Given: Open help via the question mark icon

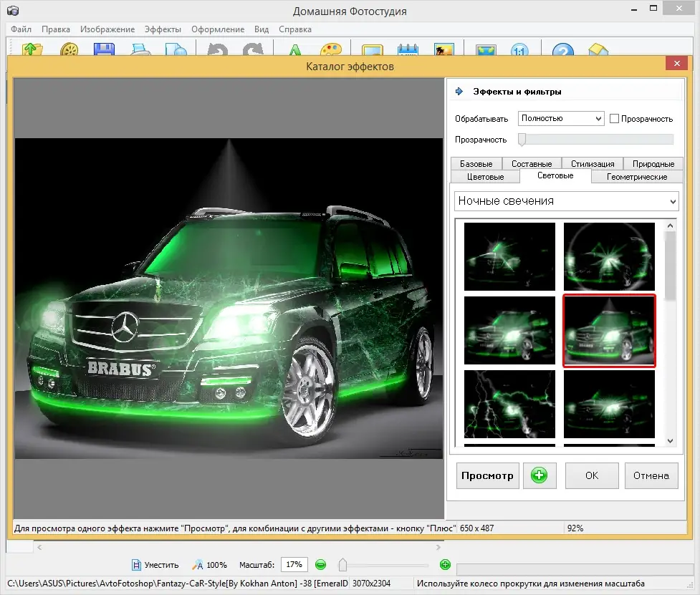Looking at the screenshot, I should [x=564, y=51].
